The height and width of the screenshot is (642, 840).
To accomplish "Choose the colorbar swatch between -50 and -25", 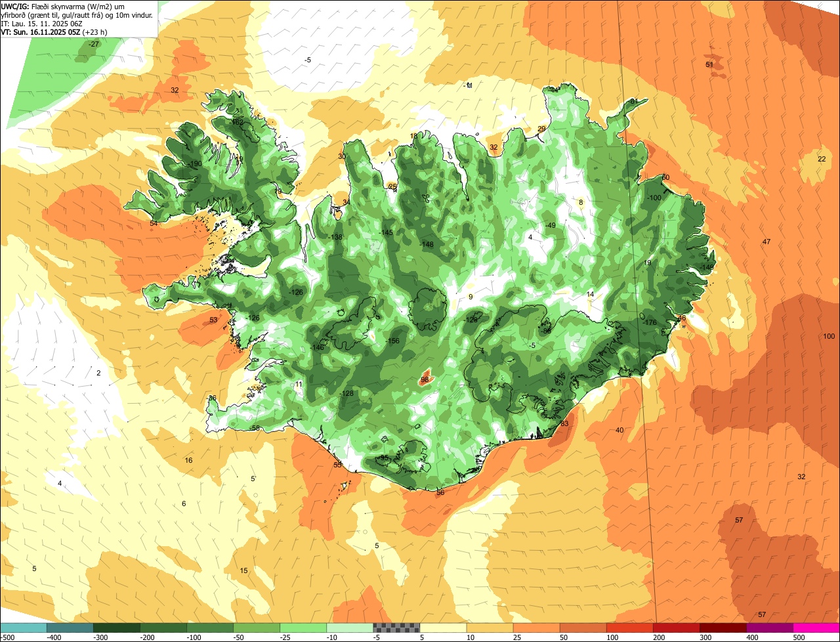I will click(x=257, y=628).
